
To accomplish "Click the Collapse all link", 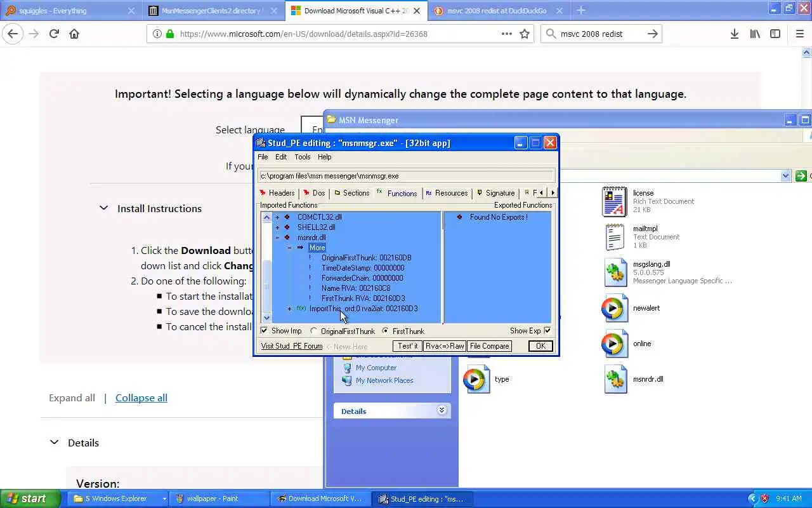I will [141, 398].
